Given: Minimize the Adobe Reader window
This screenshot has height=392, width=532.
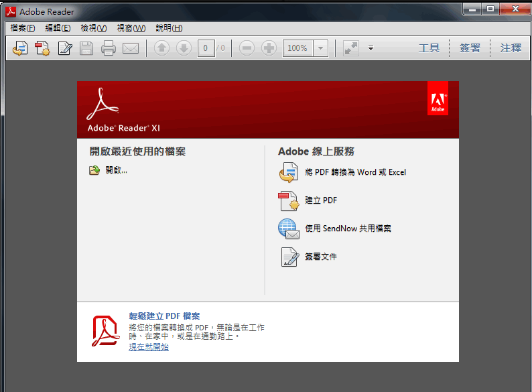Looking at the screenshot, I should 472,9.
